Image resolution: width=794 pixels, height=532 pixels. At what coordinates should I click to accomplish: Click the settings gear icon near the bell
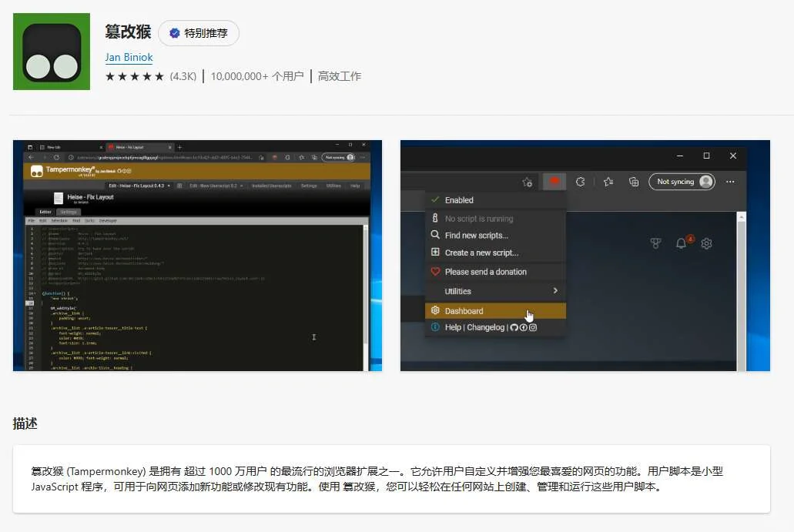(706, 243)
